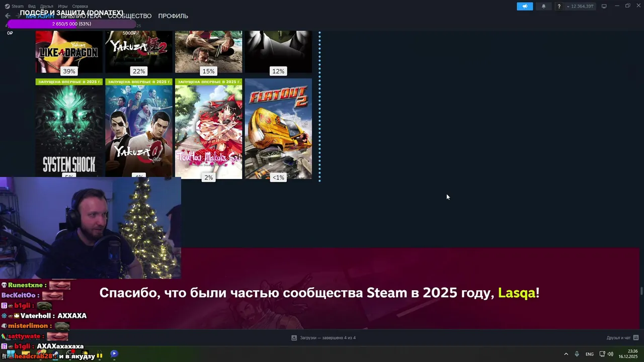Click the 2% playtime label
Image resolution: width=644 pixels, height=362 pixels.
(208, 177)
